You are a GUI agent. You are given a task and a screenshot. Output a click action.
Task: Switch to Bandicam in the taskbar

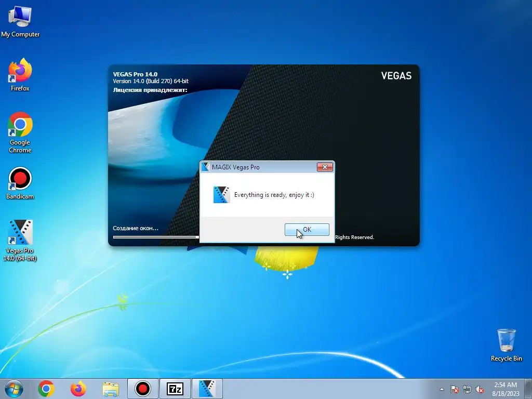pos(143,389)
